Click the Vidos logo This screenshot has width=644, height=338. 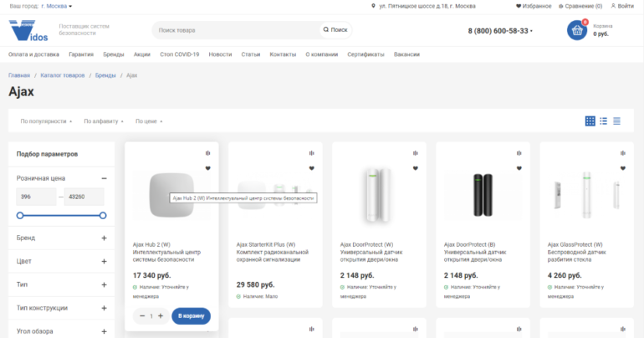[28, 30]
